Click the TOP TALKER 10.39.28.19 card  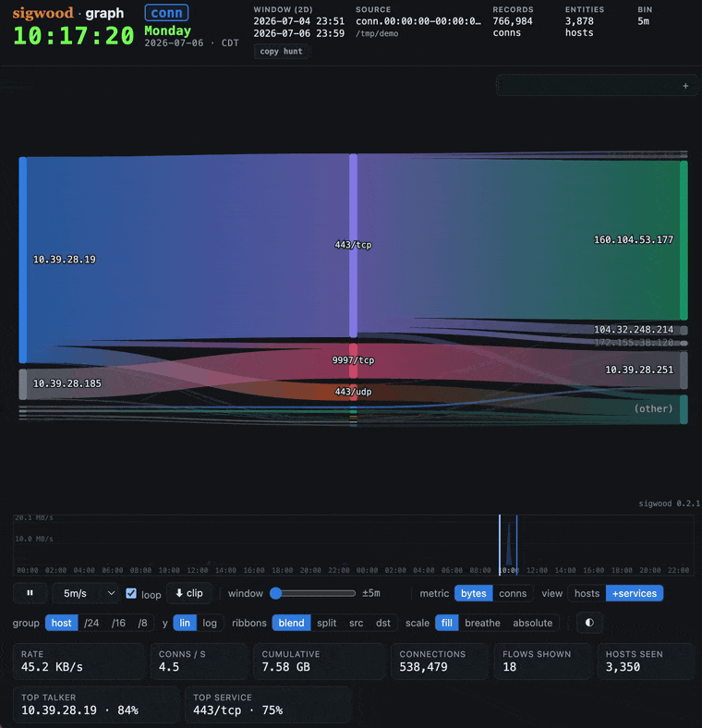[95, 705]
